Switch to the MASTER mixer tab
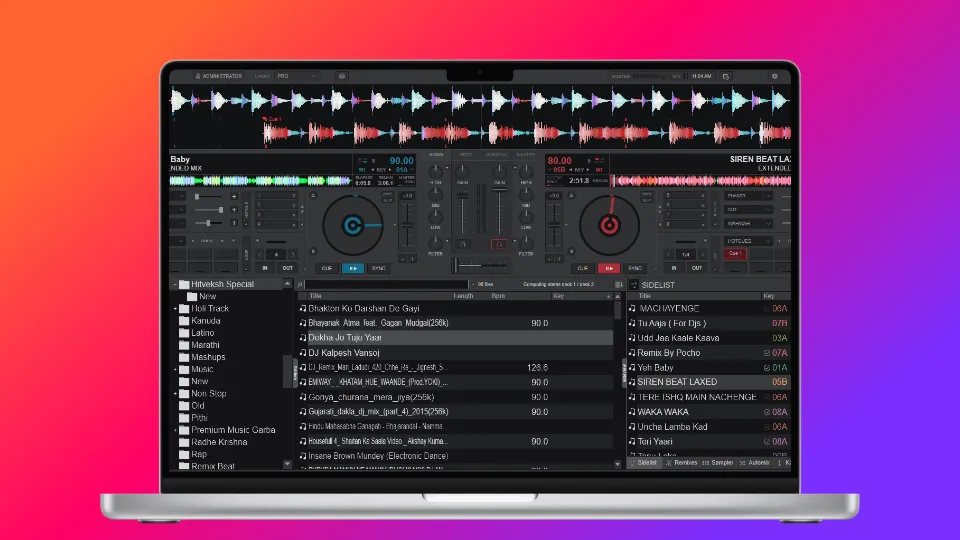Image resolution: width=960 pixels, height=540 pixels. click(525, 155)
